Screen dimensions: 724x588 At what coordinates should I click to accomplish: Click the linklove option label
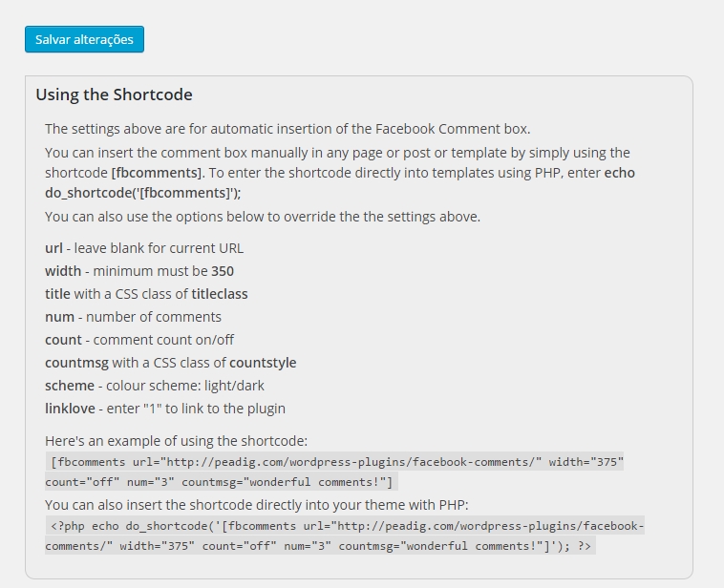coord(70,409)
